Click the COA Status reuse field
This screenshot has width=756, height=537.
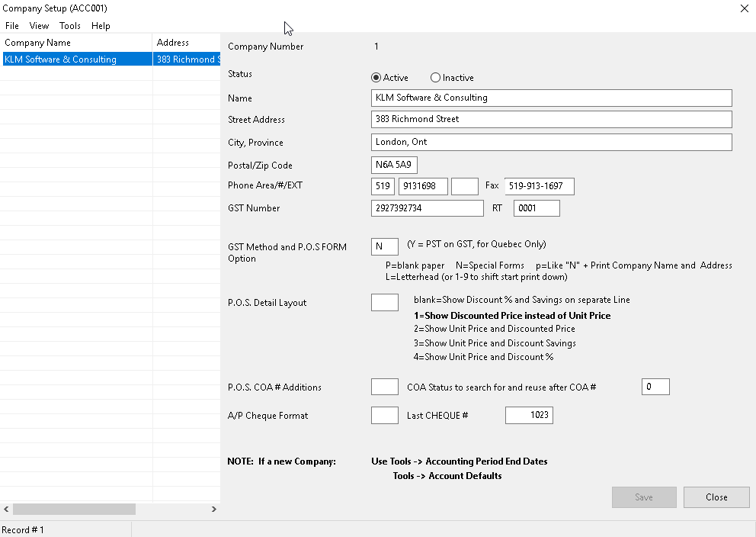[x=655, y=387]
